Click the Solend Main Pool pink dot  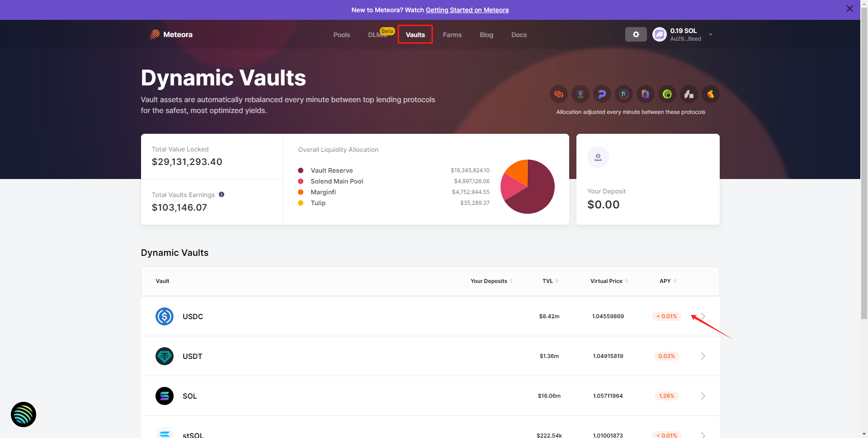pyautogui.click(x=301, y=181)
